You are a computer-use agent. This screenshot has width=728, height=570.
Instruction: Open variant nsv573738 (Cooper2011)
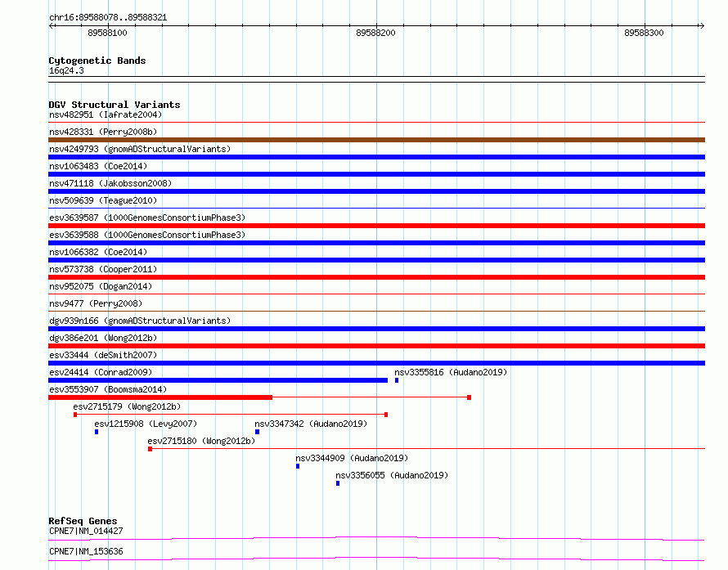pos(103,269)
